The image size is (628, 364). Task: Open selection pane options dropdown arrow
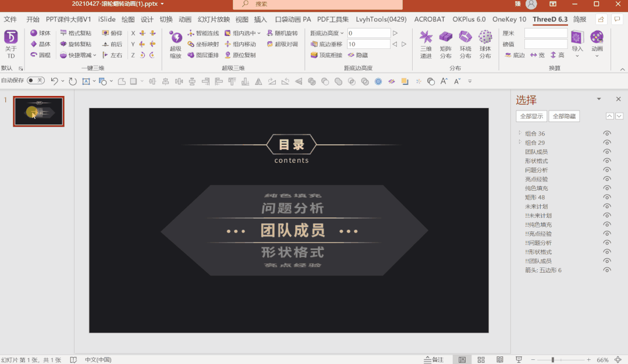pyautogui.click(x=599, y=99)
